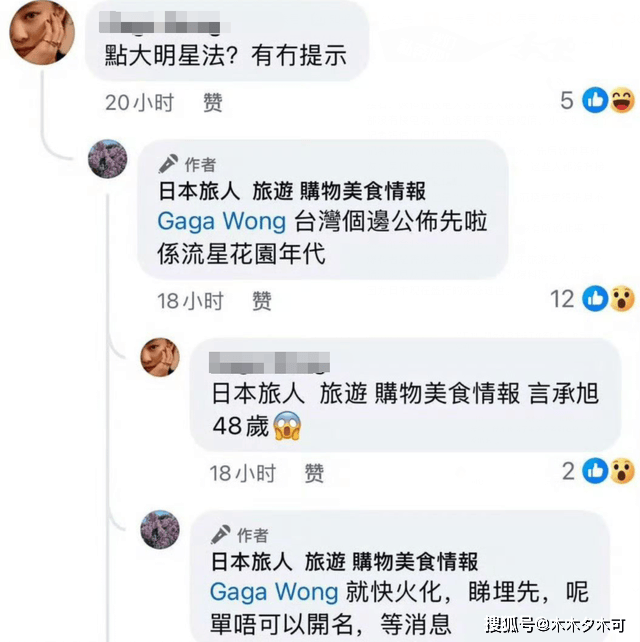Open reaction count 12 list
Image resolution: width=640 pixels, height=642 pixels.
(x=562, y=299)
